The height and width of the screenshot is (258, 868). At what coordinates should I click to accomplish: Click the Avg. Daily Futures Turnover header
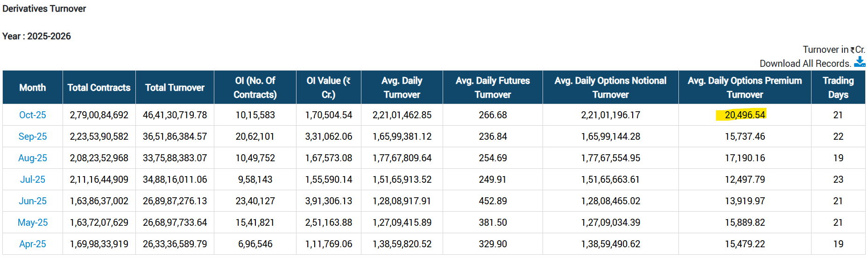(x=493, y=87)
